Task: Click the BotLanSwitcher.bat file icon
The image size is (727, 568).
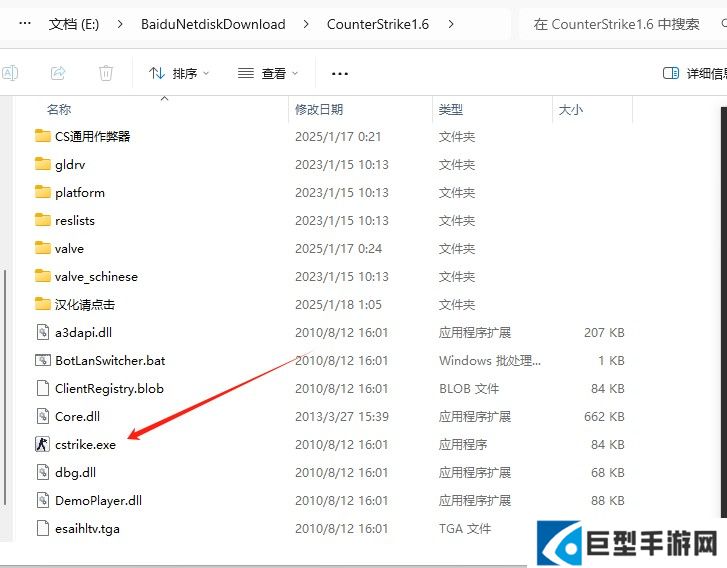Action: (43, 360)
